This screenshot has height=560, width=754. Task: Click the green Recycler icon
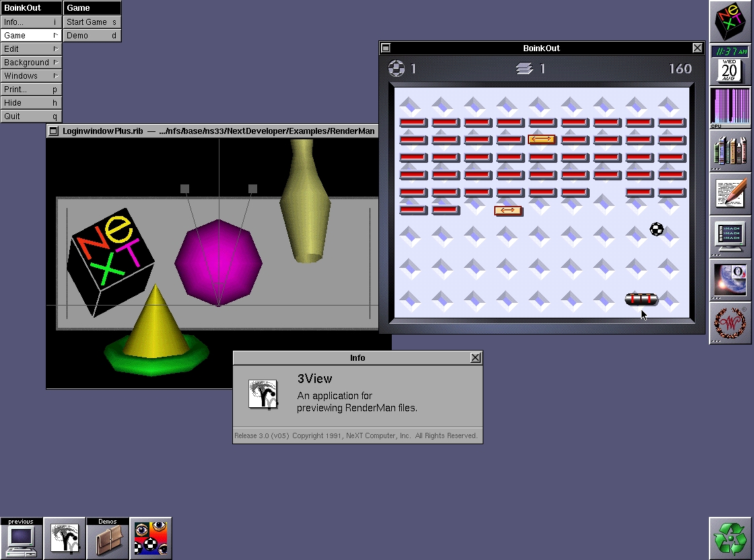pos(730,538)
